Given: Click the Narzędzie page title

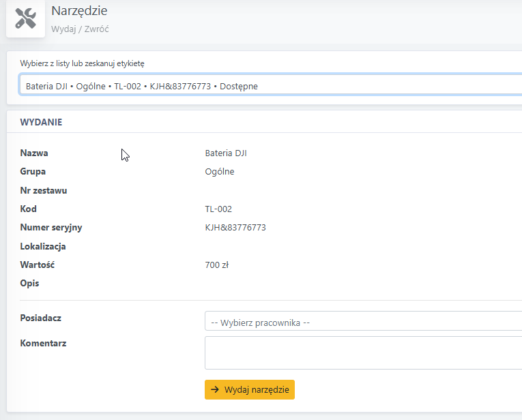Looking at the screenshot, I should (x=79, y=11).
